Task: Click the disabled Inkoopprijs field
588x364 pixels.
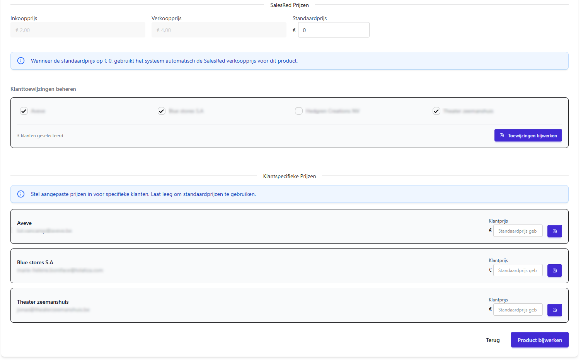Action: [78, 30]
